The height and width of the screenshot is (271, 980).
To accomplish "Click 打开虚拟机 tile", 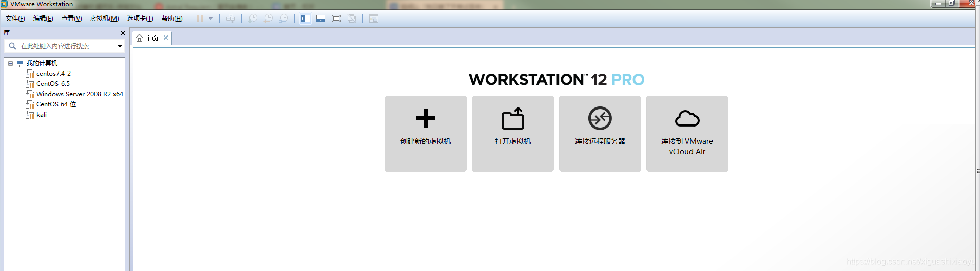I will 513,134.
